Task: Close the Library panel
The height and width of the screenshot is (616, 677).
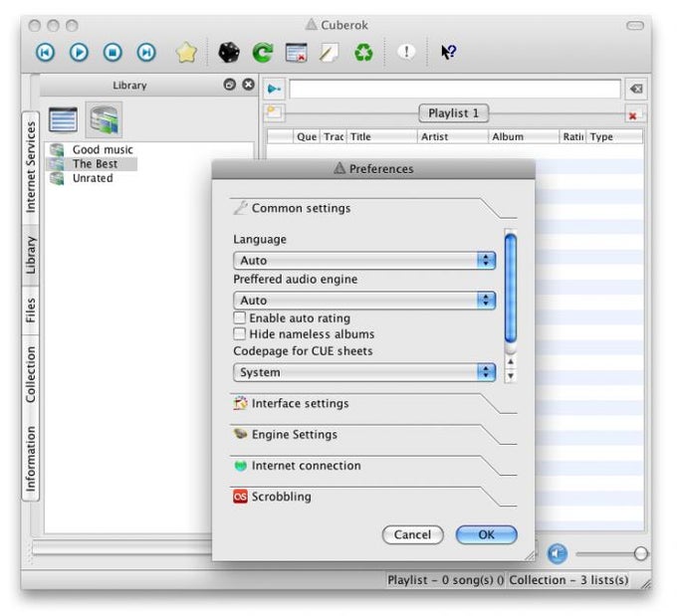Action: point(248,85)
